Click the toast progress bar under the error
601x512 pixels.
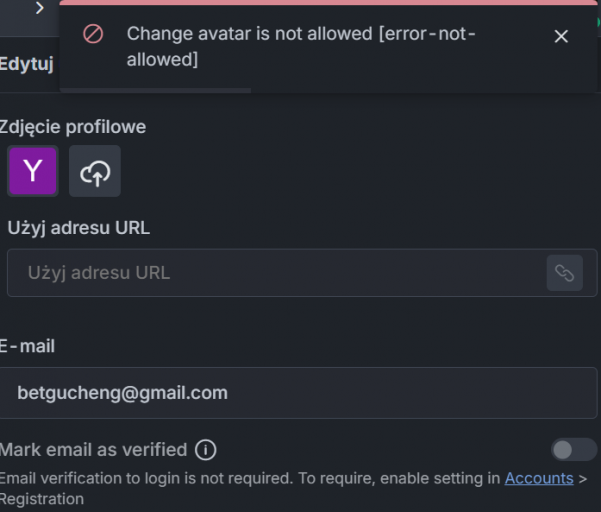(155, 90)
